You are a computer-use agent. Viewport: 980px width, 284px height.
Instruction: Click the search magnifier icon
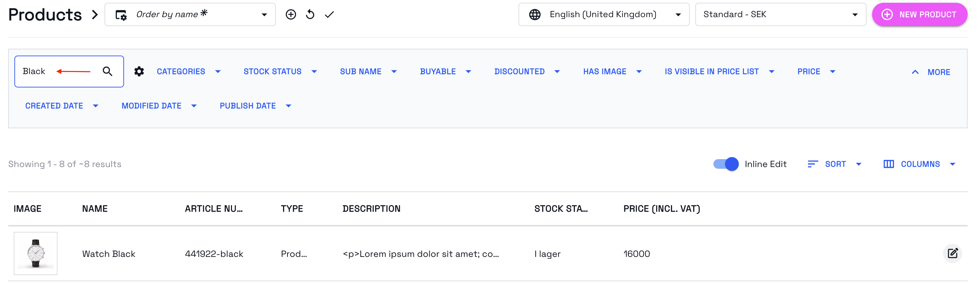click(107, 71)
